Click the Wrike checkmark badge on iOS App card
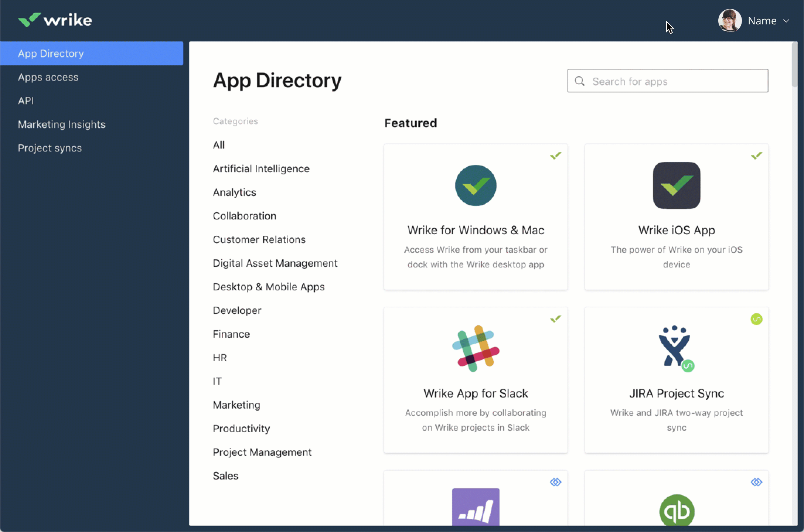Viewport: 804px width, 532px height. coord(756,156)
